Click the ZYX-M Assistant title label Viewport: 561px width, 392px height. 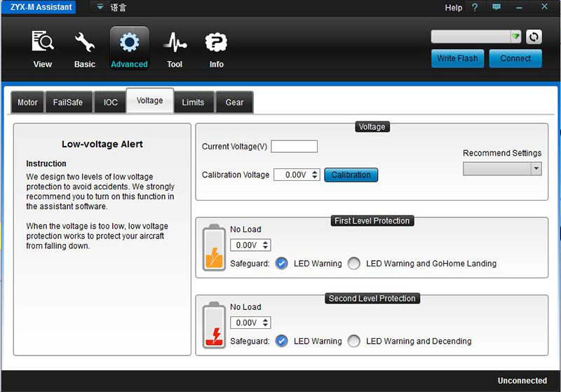39,7
